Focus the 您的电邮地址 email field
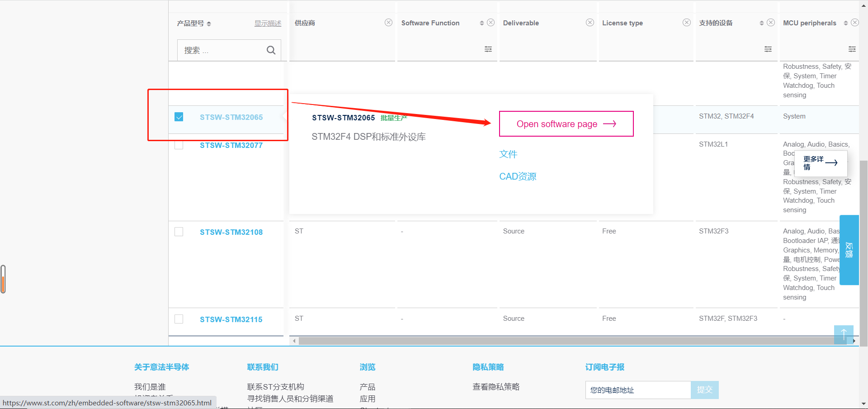This screenshot has height=409, width=868. 638,390
